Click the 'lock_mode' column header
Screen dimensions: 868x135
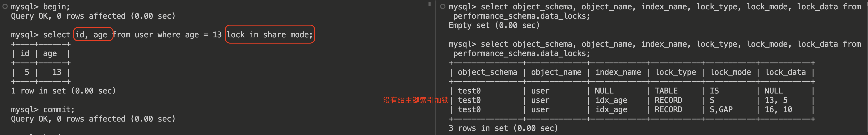point(730,72)
